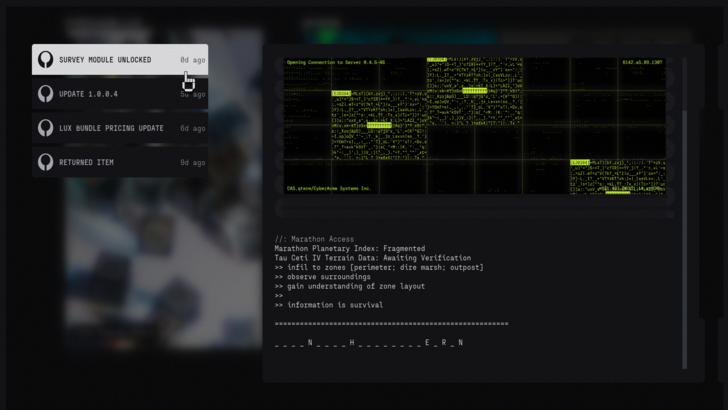Click the Opening Connection to Server text
Image resolution: width=728 pixels, height=410 pixels.
[x=336, y=62]
